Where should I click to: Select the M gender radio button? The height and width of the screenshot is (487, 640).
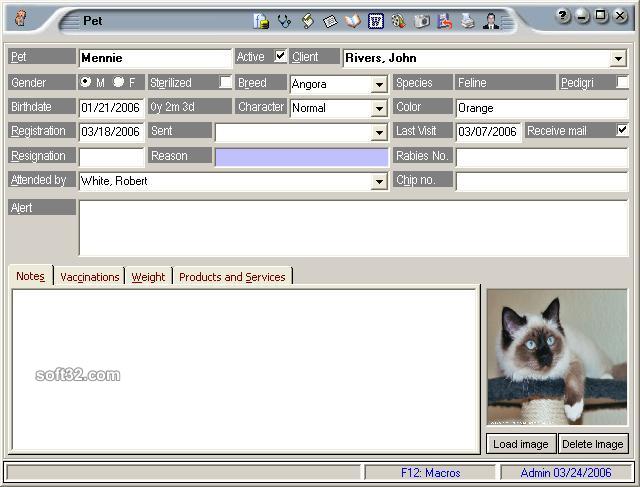click(85, 82)
